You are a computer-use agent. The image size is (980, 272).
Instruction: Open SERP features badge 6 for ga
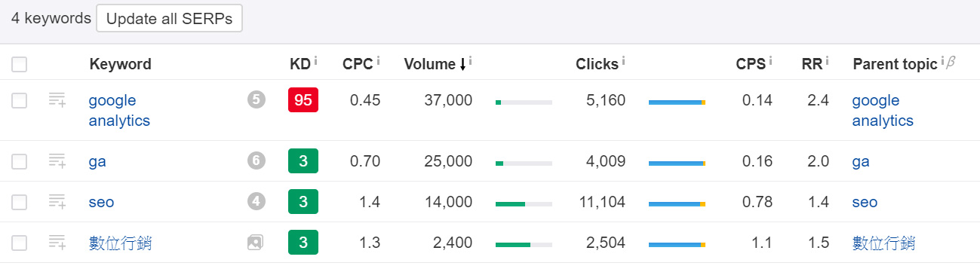pos(257,160)
